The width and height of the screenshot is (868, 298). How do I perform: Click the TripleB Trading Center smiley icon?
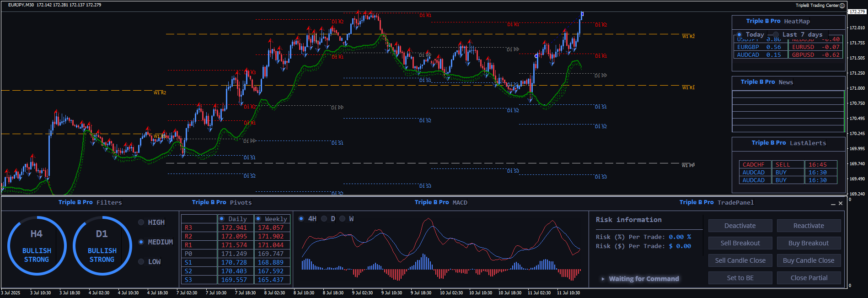(842, 5)
